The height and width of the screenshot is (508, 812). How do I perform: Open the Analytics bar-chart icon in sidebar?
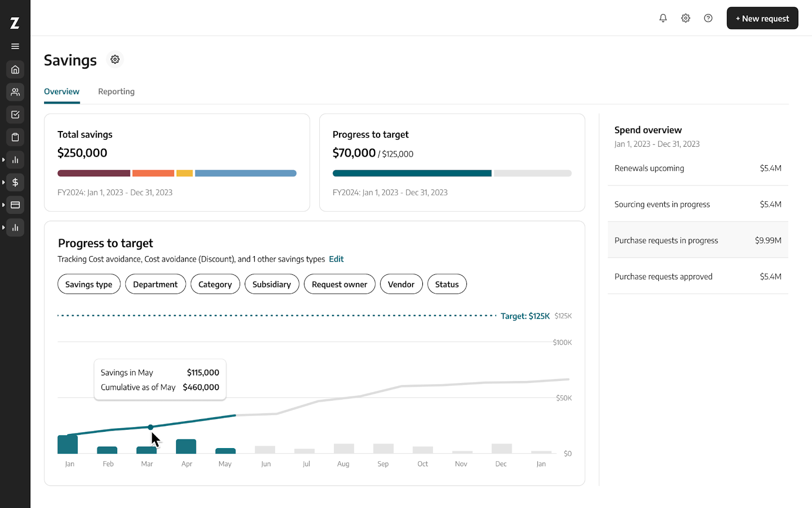click(x=15, y=160)
